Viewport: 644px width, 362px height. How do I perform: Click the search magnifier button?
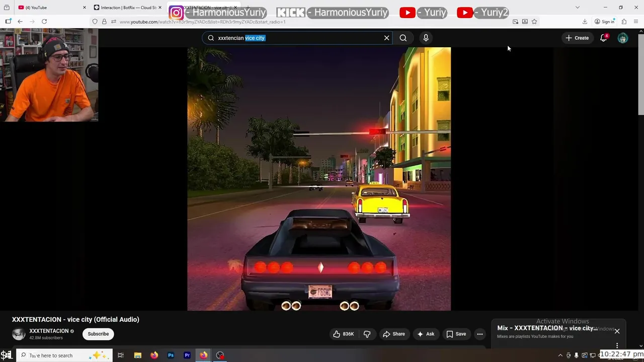click(403, 38)
